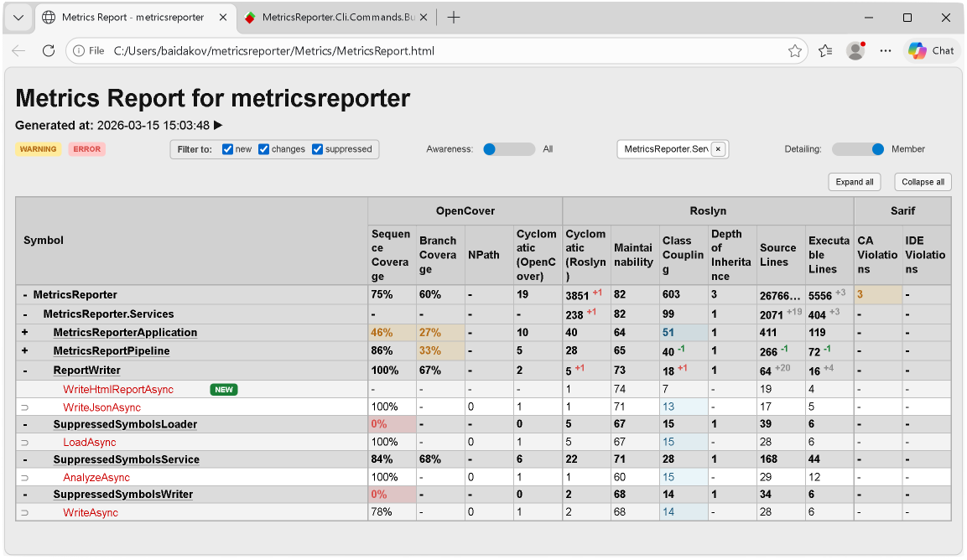
Task: Uncheck the 'new' filter checkbox
Action: pos(227,148)
